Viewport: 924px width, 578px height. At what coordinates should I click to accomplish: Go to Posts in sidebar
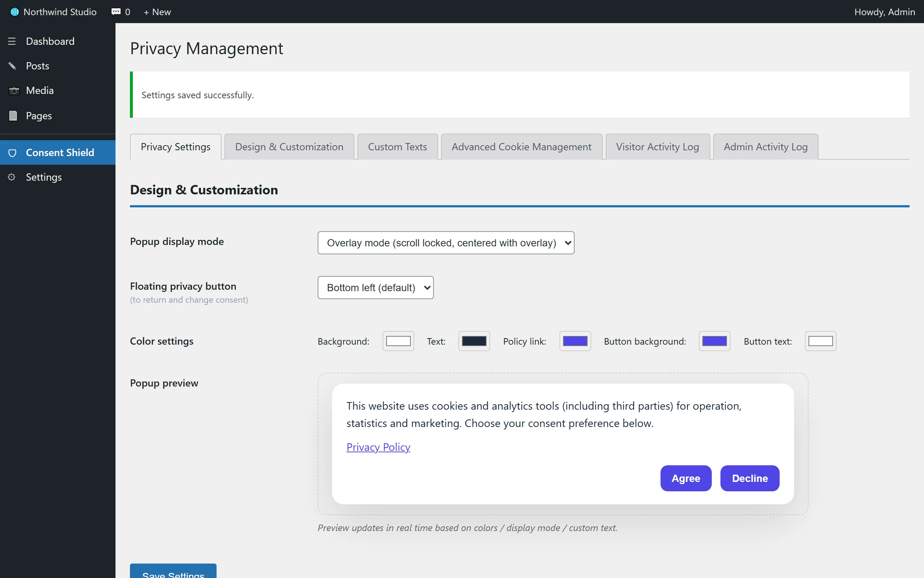(58, 66)
